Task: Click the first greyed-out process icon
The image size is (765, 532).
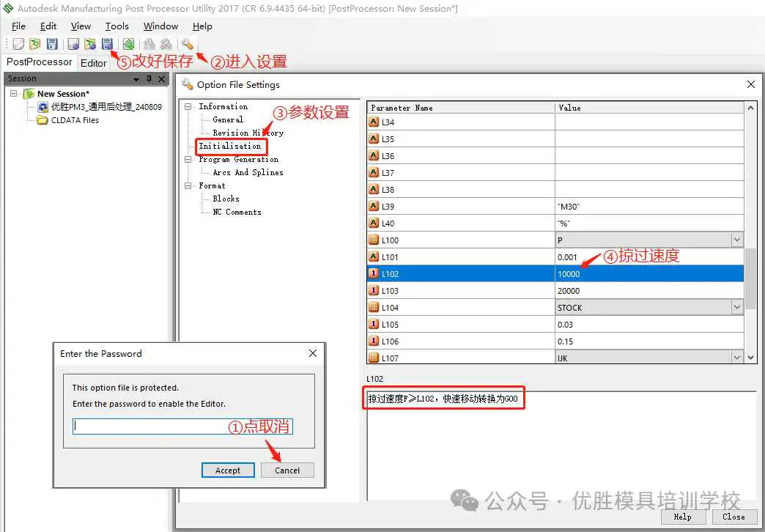Action: 149,44
